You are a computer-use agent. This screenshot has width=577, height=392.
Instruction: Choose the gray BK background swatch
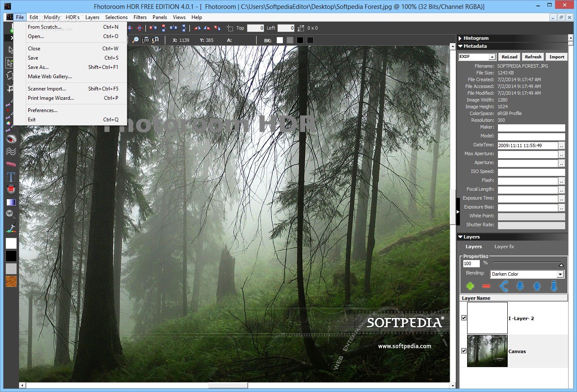point(290,40)
